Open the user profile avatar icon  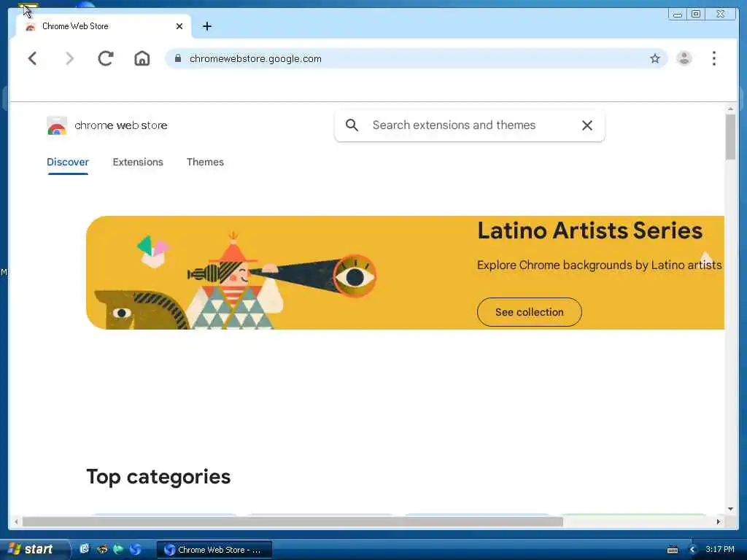(x=684, y=58)
